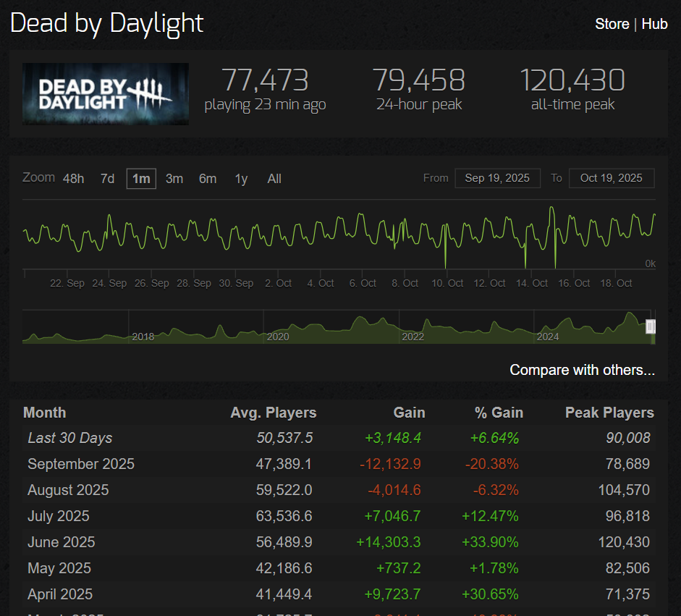Viewport: 681px width, 616px height.
Task: Open Compare with others link
Action: tap(582, 370)
